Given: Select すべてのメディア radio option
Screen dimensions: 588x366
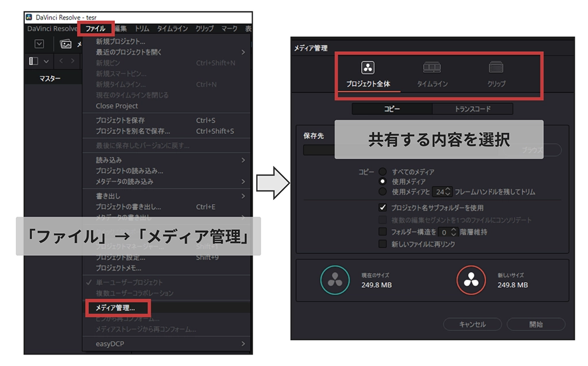Looking at the screenshot, I should tap(382, 172).
